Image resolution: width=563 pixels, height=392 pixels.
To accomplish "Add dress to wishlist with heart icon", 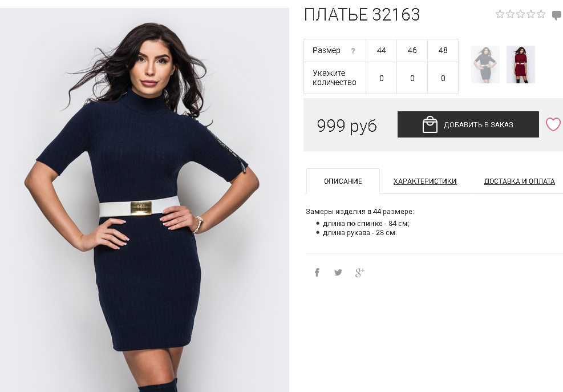I will [x=553, y=124].
